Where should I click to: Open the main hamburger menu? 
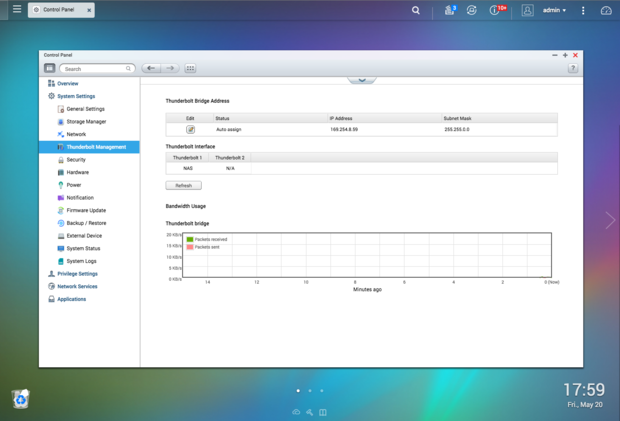point(17,9)
